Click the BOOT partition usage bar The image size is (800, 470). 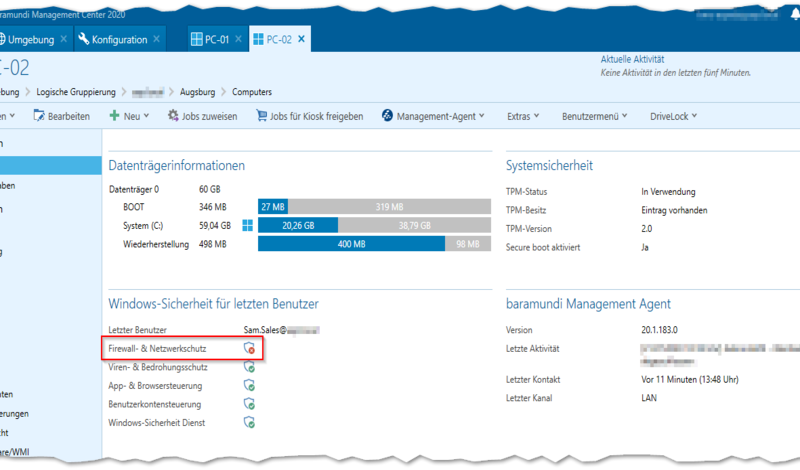pyautogui.click(x=374, y=207)
